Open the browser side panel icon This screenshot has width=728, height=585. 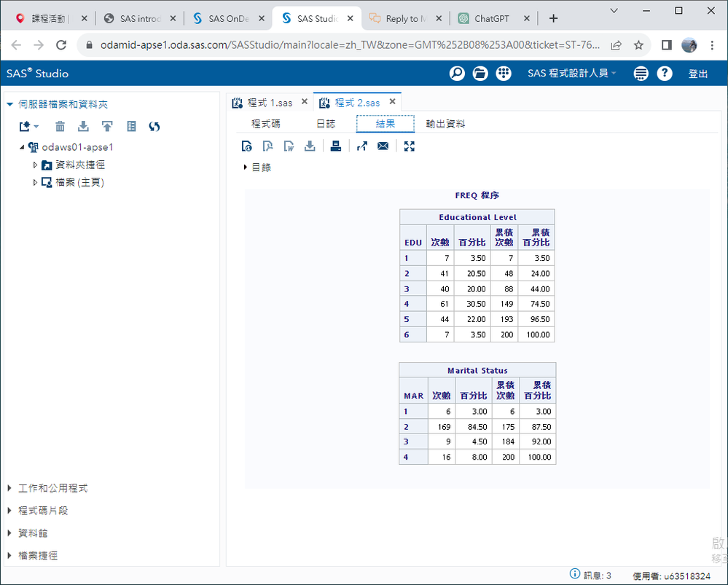coord(667,45)
